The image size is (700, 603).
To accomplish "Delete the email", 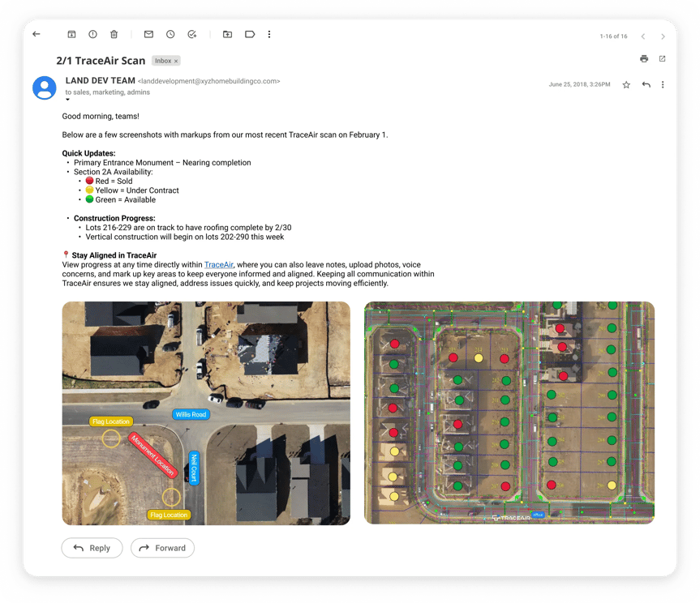I will [114, 34].
